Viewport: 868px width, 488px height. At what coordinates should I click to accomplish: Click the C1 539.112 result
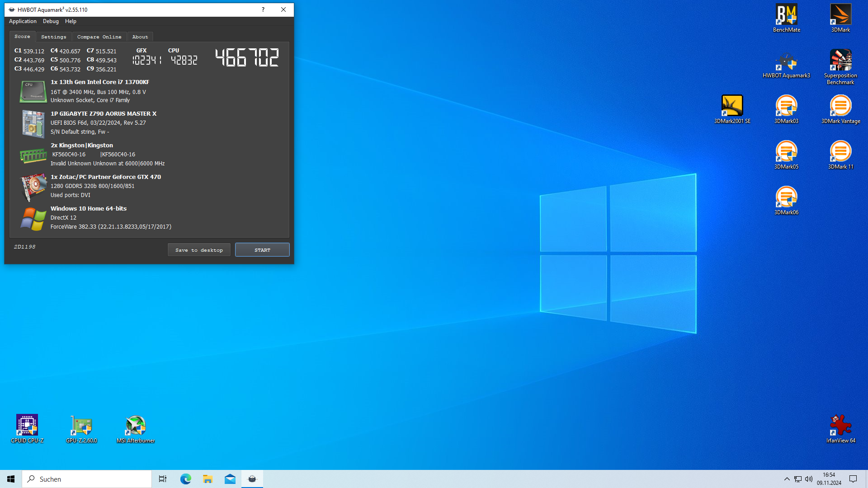(29, 51)
